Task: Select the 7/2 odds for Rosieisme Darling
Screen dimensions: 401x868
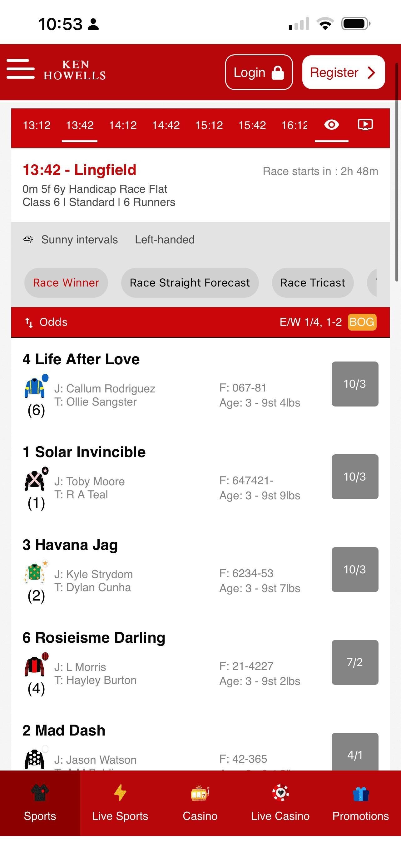Action: pos(354,662)
